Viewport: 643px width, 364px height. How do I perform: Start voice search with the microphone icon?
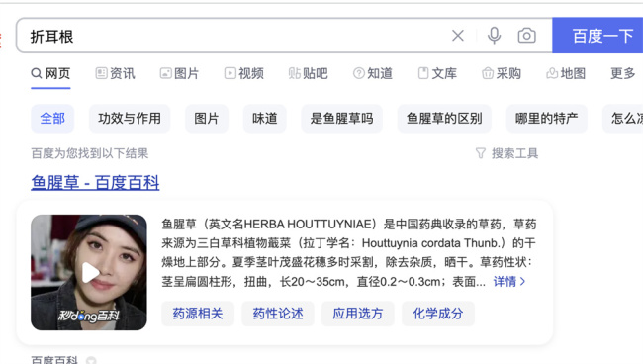(495, 36)
